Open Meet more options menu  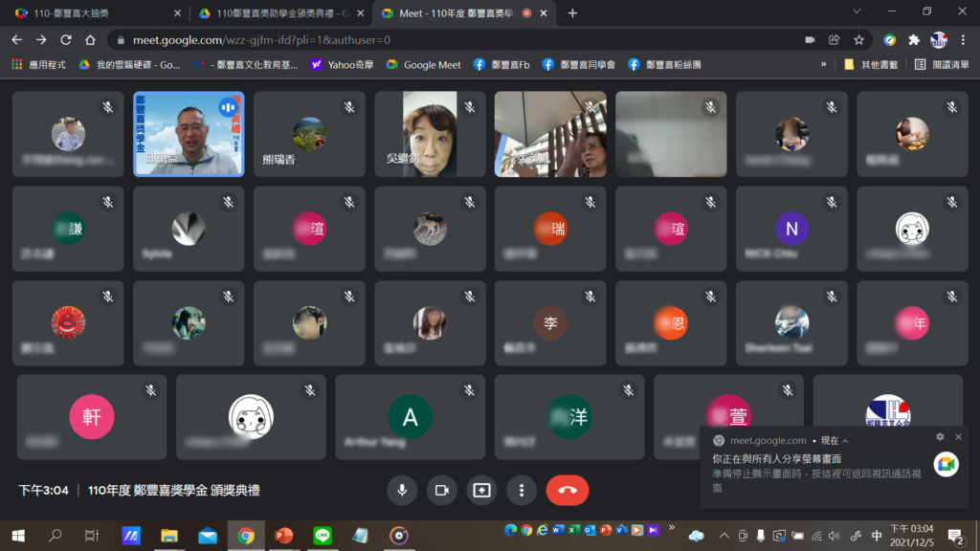522,490
